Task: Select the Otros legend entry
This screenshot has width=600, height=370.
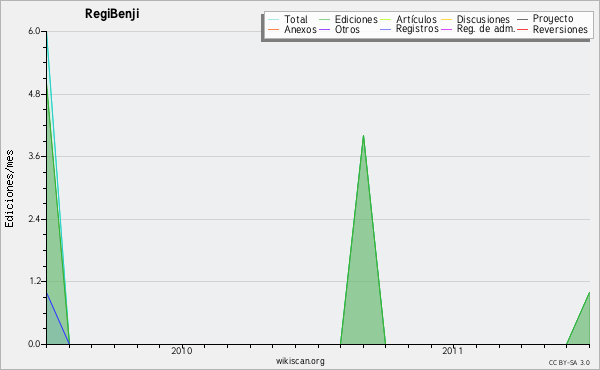Action: [x=347, y=29]
